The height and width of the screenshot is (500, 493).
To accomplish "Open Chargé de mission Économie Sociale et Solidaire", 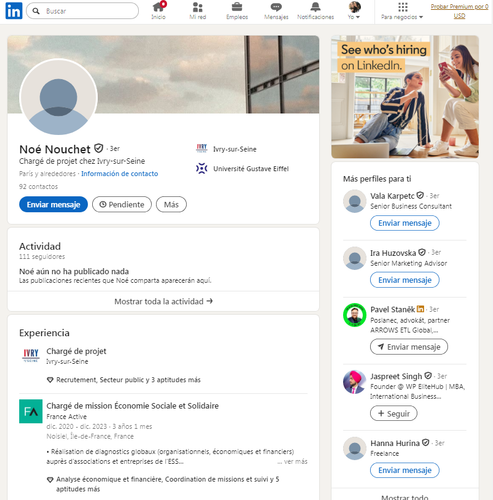I will (133, 406).
